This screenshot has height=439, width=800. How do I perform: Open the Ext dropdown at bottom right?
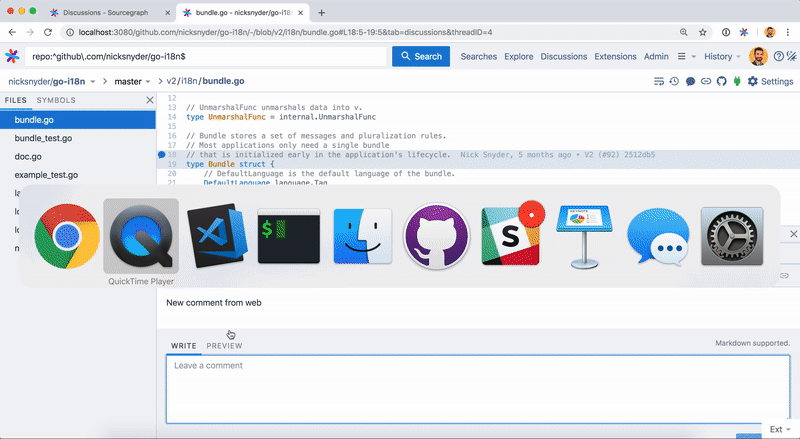click(780, 429)
